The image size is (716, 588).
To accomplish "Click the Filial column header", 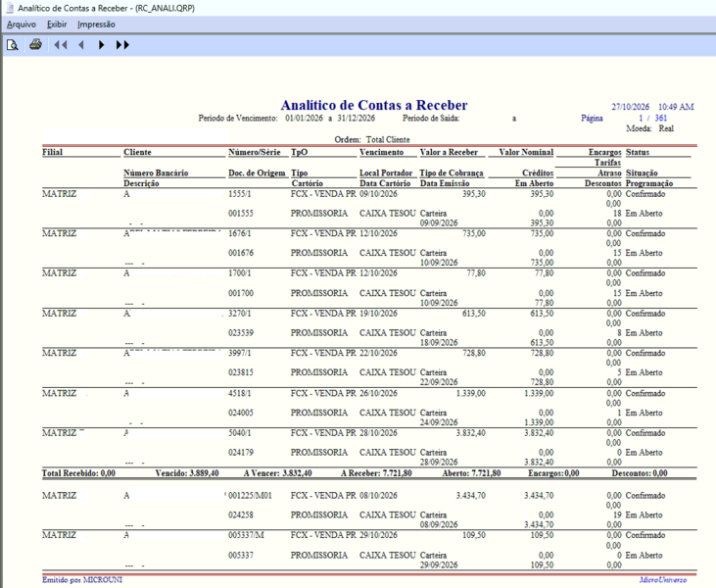I will (53, 152).
